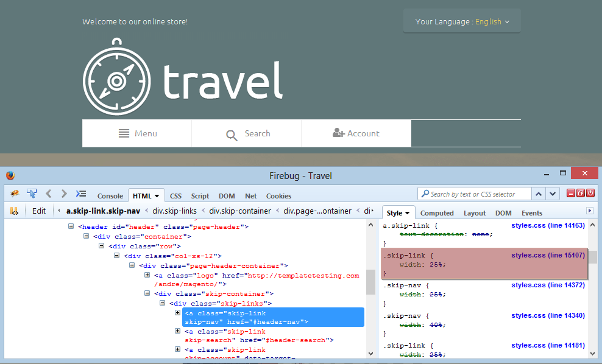Activate the element inspector arrow icon
The height and width of the screenshot is (364, 602).
[32, 192]
